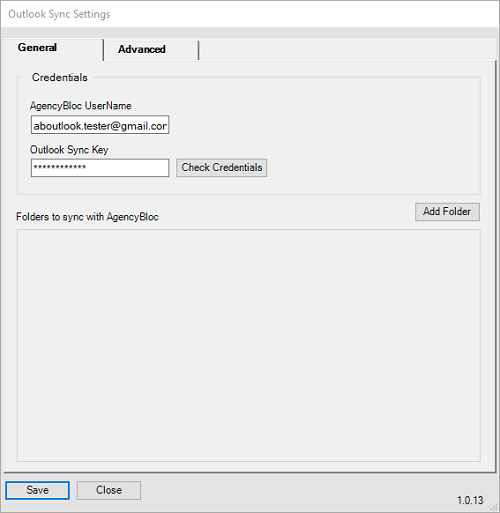Viewport: 500px width, 513px height.
Task: Add a folder with Add Folder button
Action: [x=447, y=212]
